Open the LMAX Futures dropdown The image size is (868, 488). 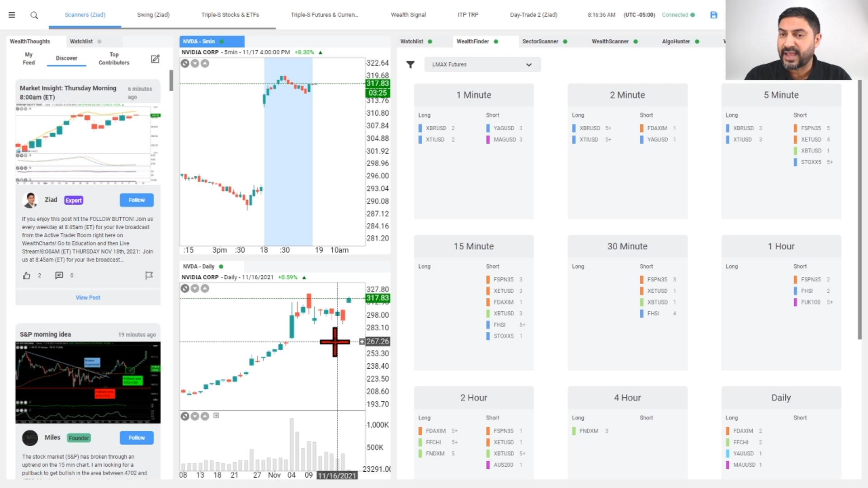[x=482, y=65]
